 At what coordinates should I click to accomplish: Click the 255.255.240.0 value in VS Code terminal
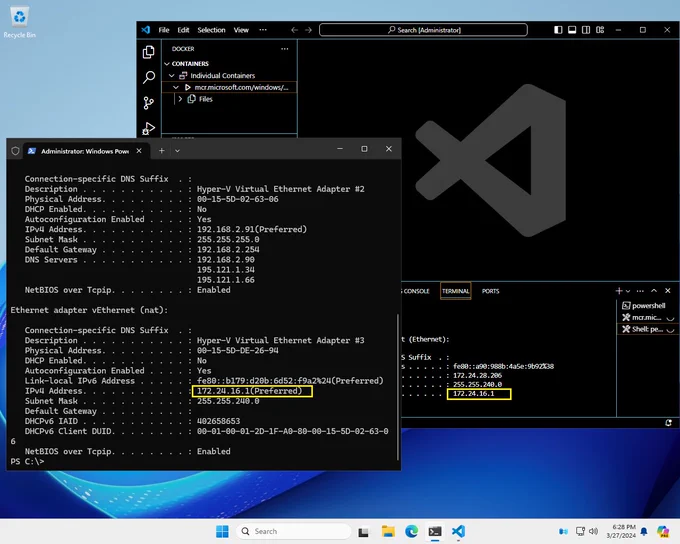click(x=477, y=384)
